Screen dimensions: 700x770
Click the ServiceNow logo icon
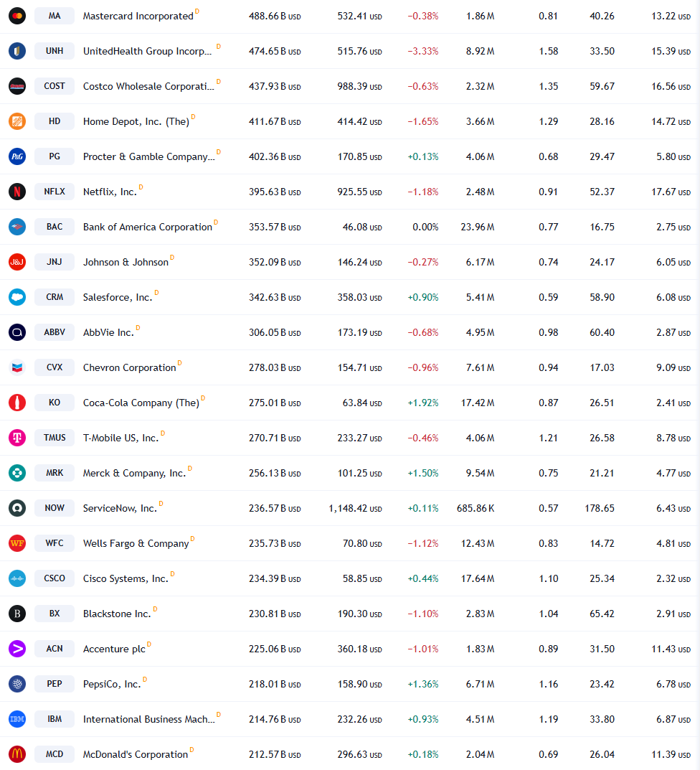pyautogui.click(x=17, y=508)
